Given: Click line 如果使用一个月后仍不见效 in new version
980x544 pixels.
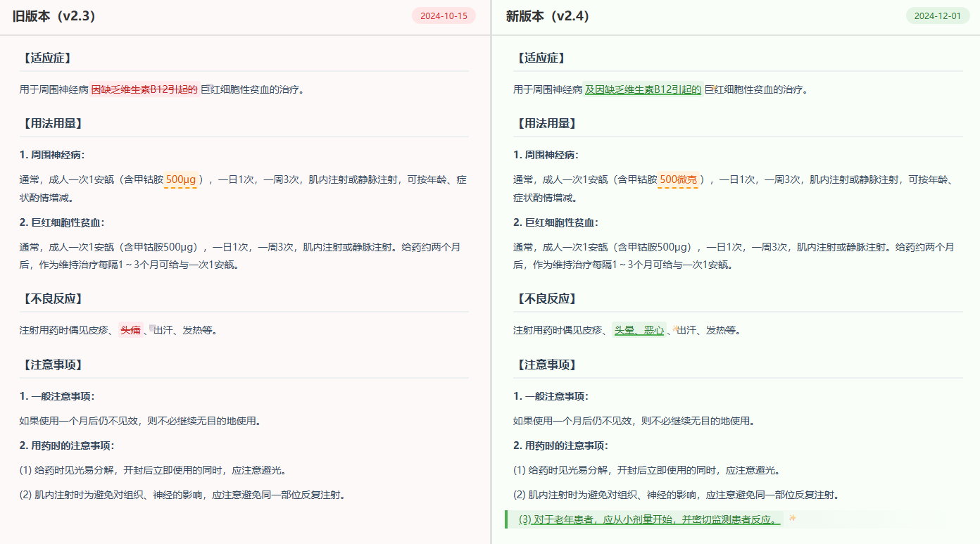Looking at the screenshot, I should [x=634, y=421].
